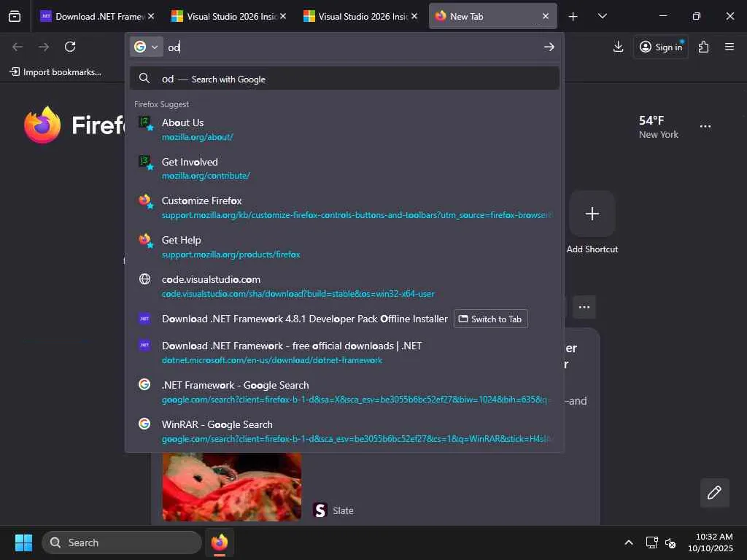Click the Sign in button
The image size is (747, 560).
[661, 47]
